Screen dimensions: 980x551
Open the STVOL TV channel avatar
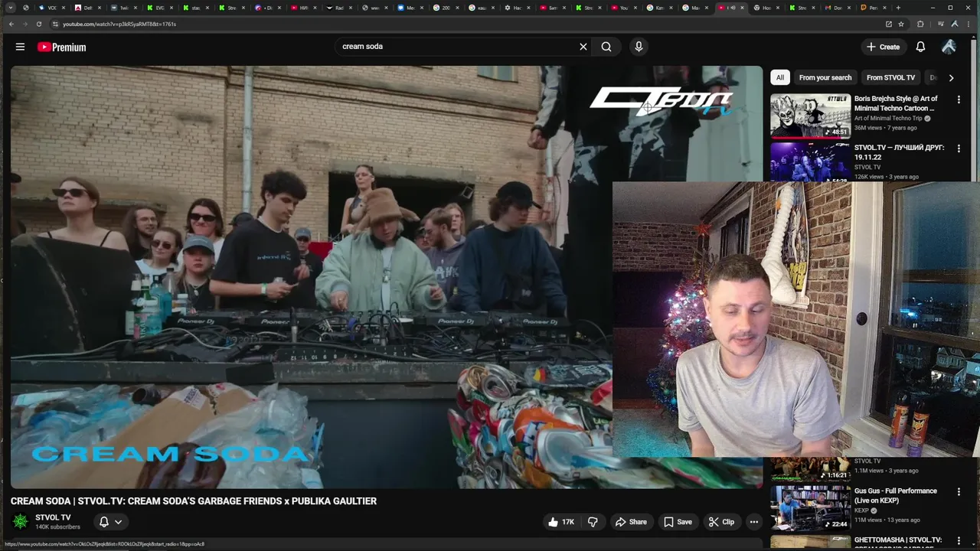click(x=21, y=521)
